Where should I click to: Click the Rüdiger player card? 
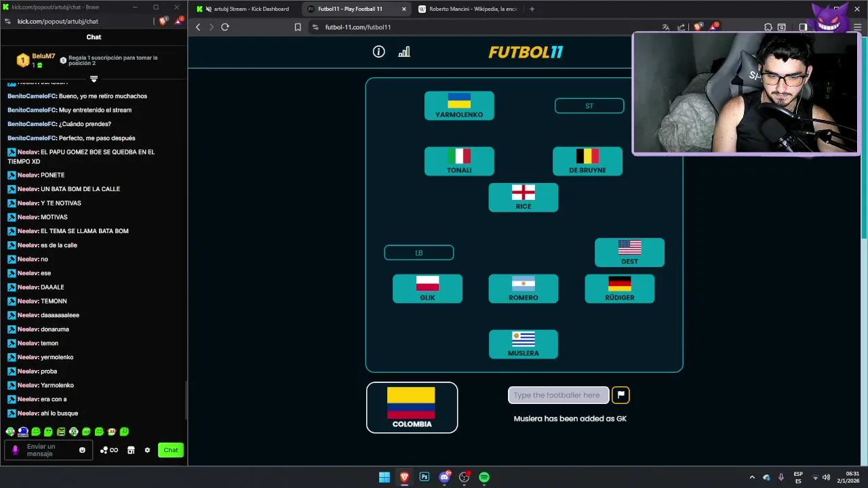click(620, 289)
